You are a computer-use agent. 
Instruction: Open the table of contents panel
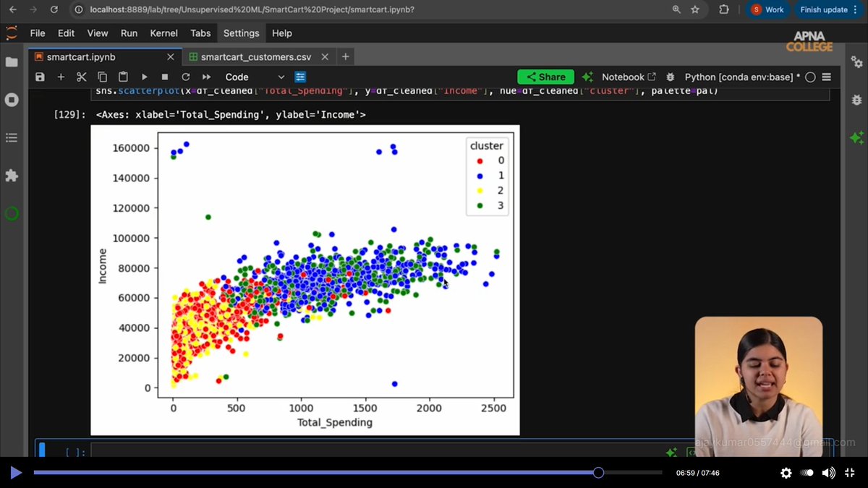[12, 137]
